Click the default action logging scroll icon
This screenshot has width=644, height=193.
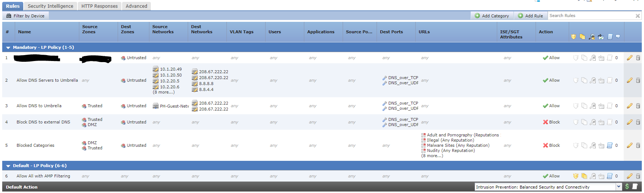(635, 187)
